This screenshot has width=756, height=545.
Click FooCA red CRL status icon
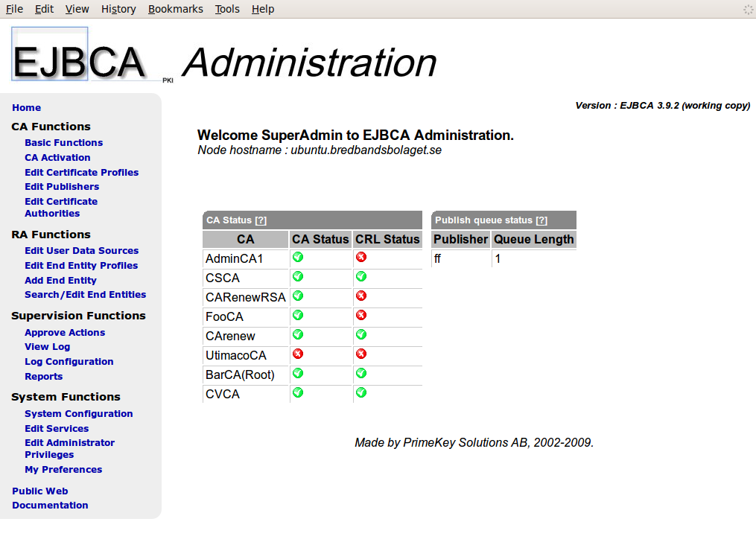point(361,315)
